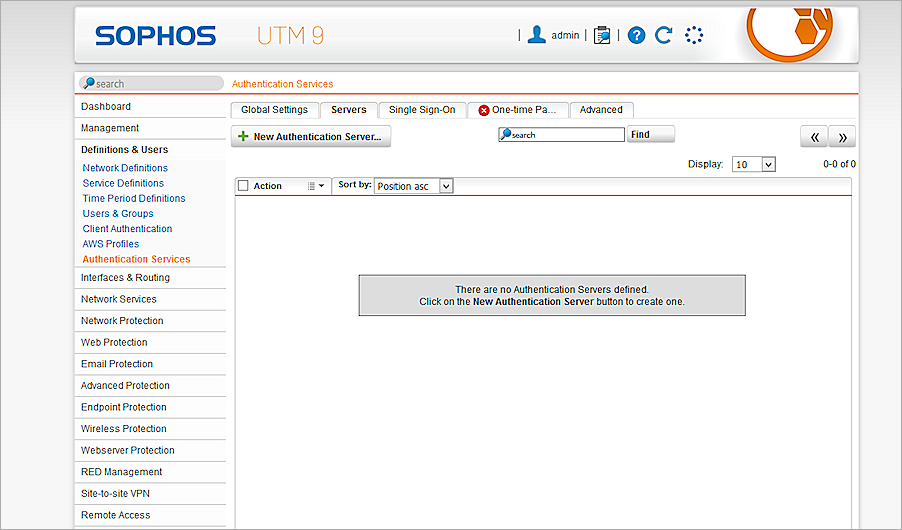Switch to the Advanced tab
The height and width of the screenshot is (530, 902).
[x=601, y=110]
